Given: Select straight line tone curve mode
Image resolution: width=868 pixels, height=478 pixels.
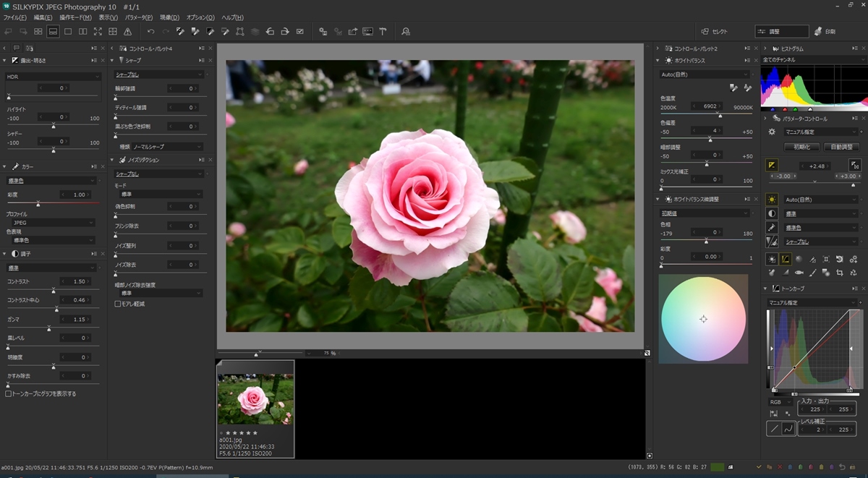Looking at the screenshot, I should [x=774, y=429].
